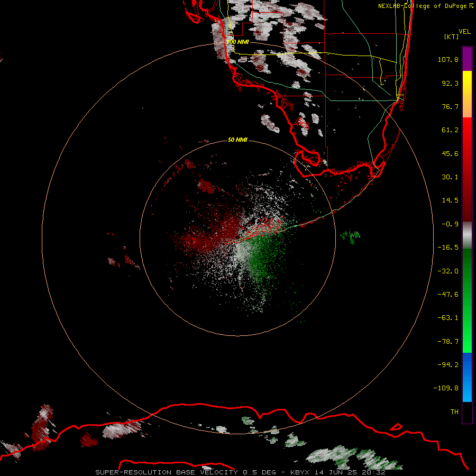This screenshot has width=476, height=476.
Task: Click the -47.6 legend value
Action: (x=448, y=295)
